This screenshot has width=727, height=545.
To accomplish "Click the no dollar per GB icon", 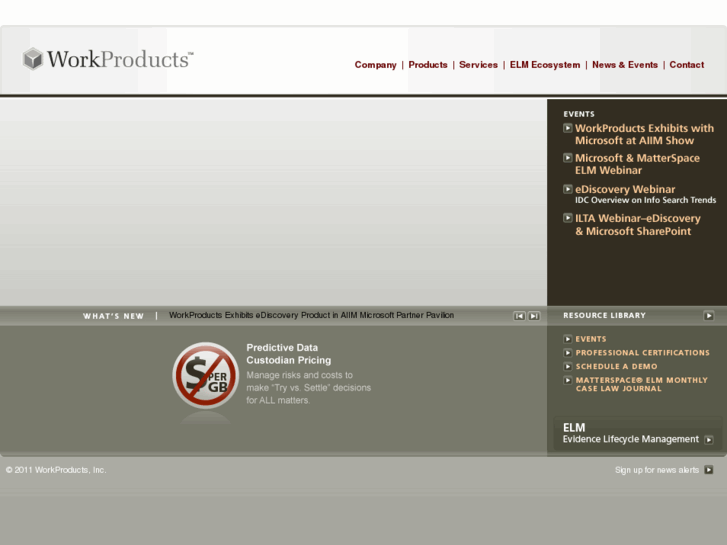I will [205, 375].
